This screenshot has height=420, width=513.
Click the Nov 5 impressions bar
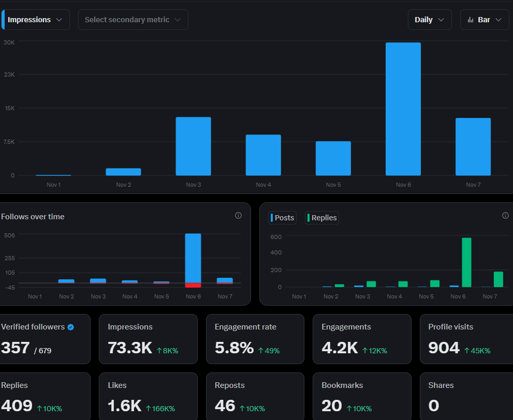tap(333, 158)
